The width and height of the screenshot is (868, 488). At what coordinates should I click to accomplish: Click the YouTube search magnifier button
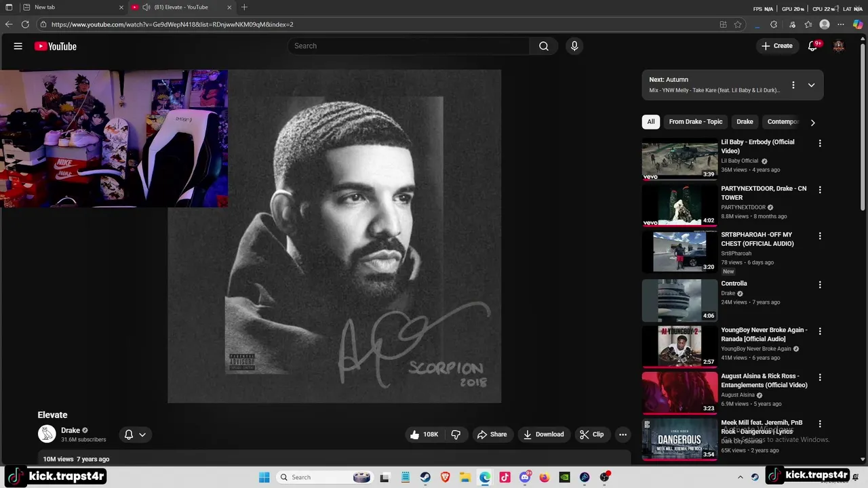point(544,46)
